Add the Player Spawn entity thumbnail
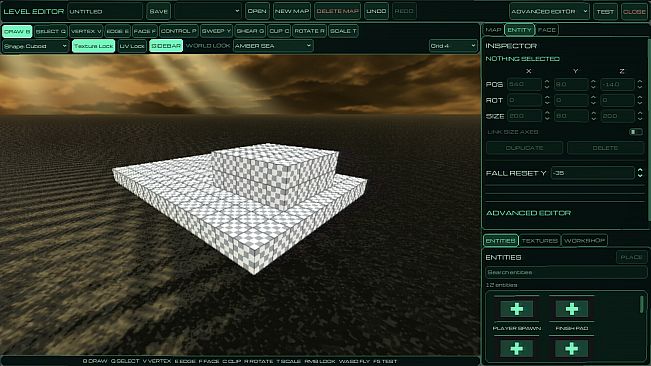 tap(516, 309)
